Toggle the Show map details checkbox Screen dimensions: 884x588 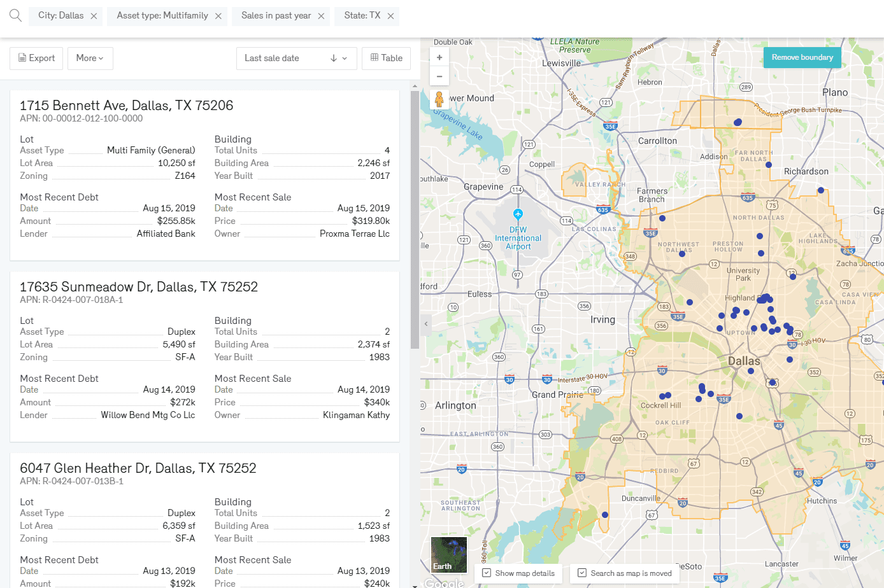[x=487, y=573]
